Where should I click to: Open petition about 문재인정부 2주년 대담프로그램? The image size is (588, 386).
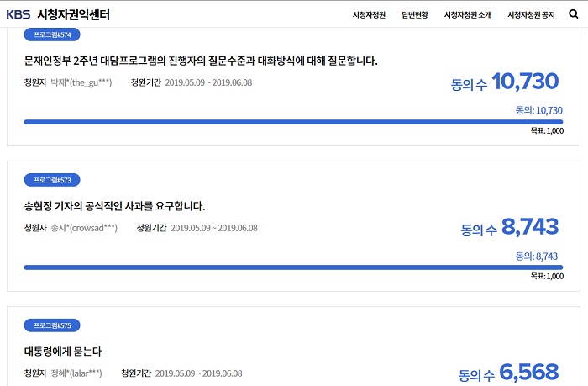[x=202, y=61]
